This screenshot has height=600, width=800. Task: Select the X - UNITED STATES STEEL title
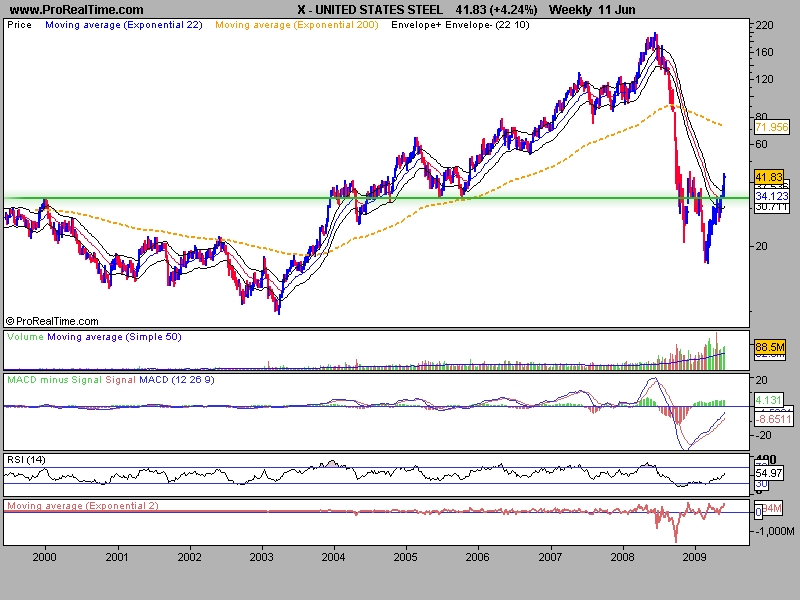pyautogui.click(x=370, y=10)
